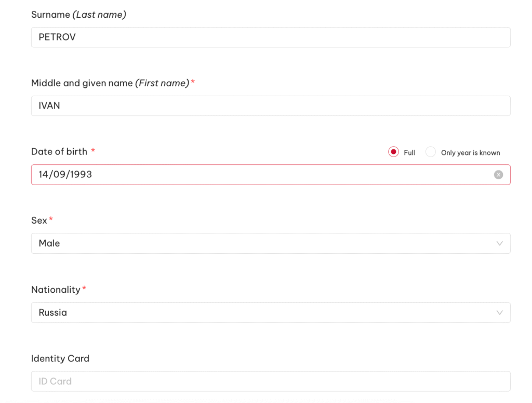This screenshot has width=532, height=403.
Task: Select the Only year is known radio
Action: point(430,152)
